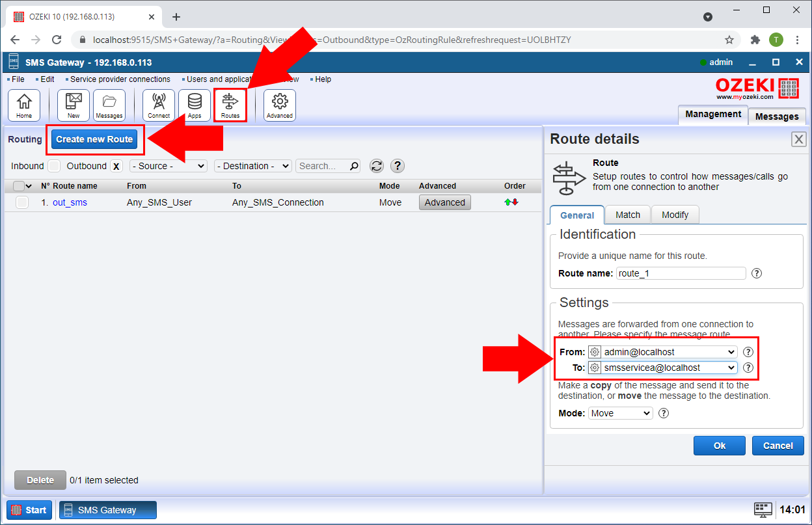Image resolution: width=812 pixels, height=525 pixels.
Task: Click the Delete button
Action: [40, 480]
